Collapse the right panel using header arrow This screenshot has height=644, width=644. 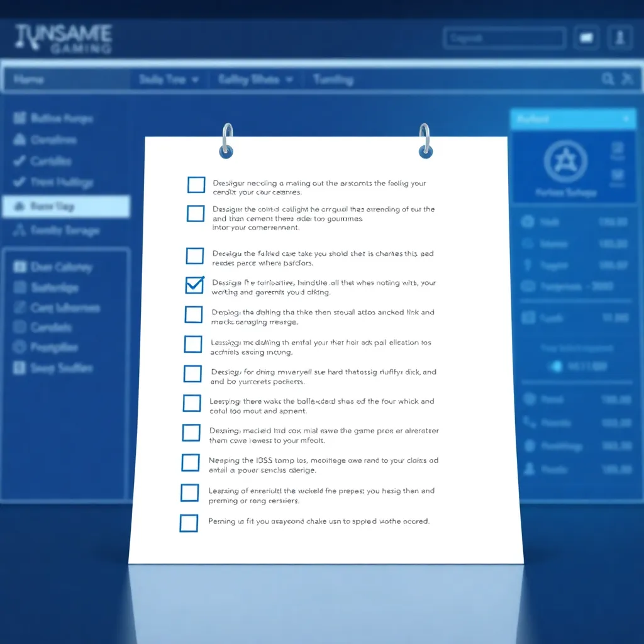tap(626, 119)
